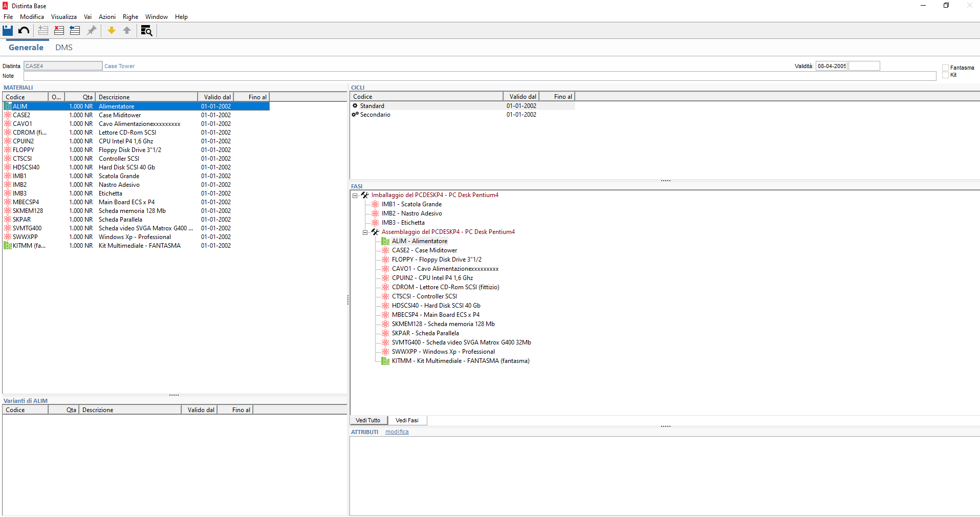The height and width of the screenshot is (517, 980).
Task: Click icon beside SWWXPP - Windows Xp node
Action: point(385,352)
